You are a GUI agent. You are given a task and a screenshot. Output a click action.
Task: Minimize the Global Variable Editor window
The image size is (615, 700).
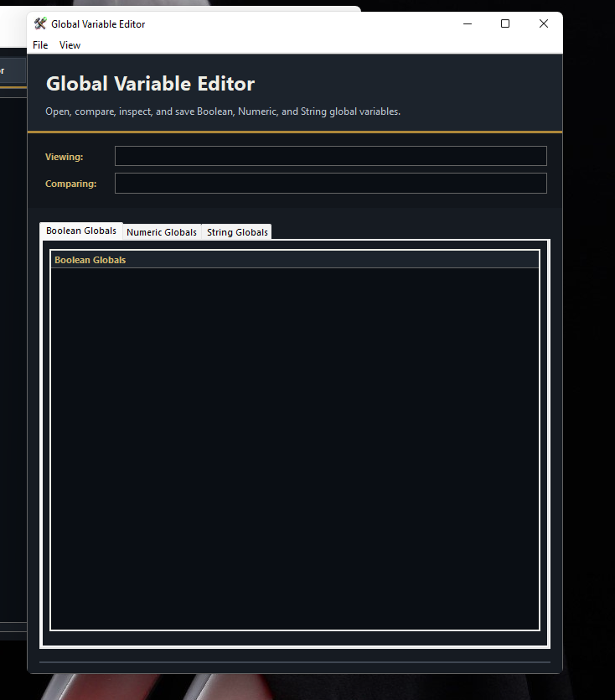pos(467,23)
